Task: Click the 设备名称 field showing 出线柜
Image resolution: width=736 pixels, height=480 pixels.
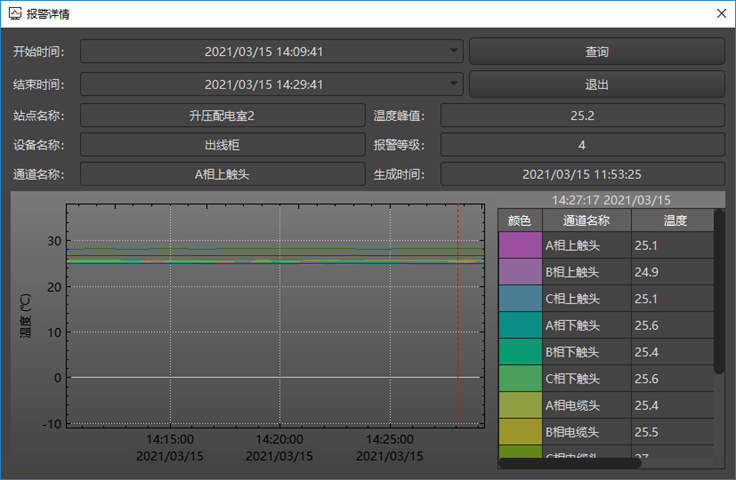Action: click(222, 145)
